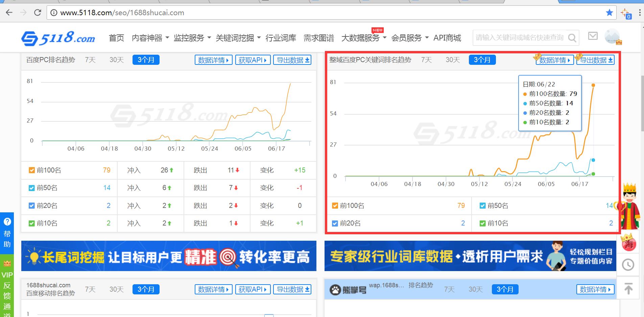Viewport: 644px width, 317px height.
Task: Click 数据详情 in 熊掌号 panel
Action: (595, 289)
